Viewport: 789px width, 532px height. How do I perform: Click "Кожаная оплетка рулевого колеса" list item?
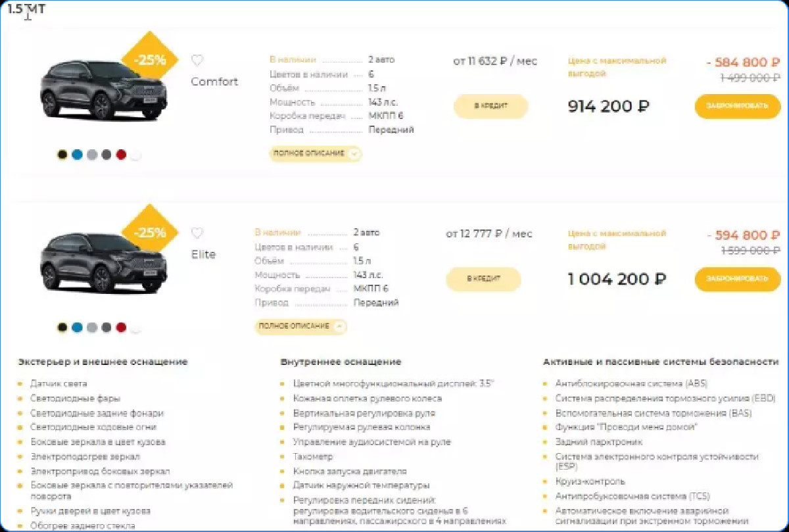tap(368, 399)
